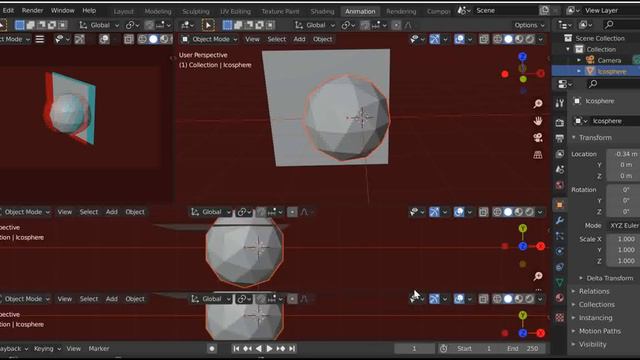This screenshot has height=360, width=640.
Task: Select material preview shading in main viewport
Action: coord(519,39)
